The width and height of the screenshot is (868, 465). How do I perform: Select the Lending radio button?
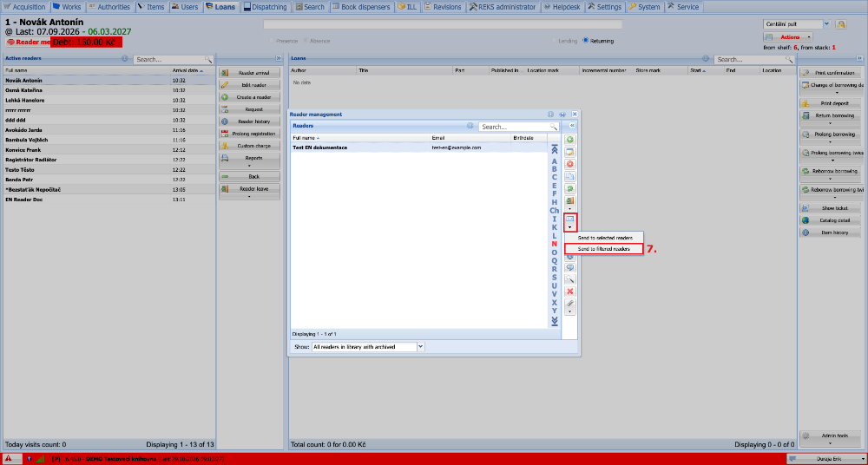554,41
